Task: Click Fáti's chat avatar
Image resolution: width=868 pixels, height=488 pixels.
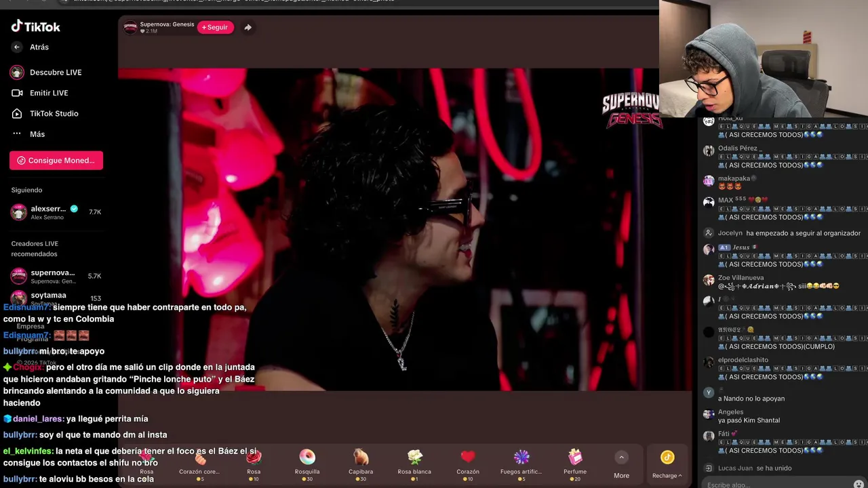Action: [709, 436]
